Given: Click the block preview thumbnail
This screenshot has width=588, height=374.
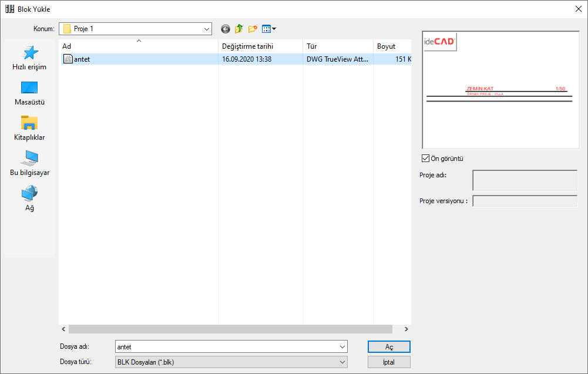Looking at the screenshot, I should pos(500,90).
